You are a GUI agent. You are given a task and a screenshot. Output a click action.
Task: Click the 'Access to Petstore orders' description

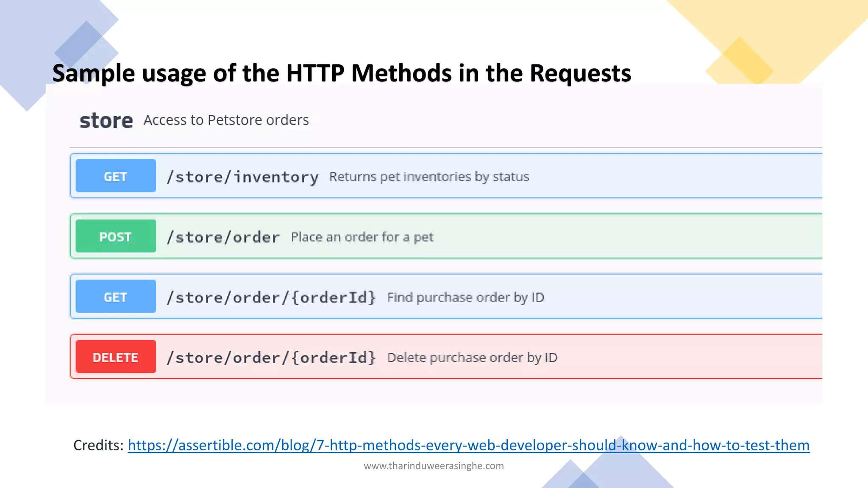(226, 120)
